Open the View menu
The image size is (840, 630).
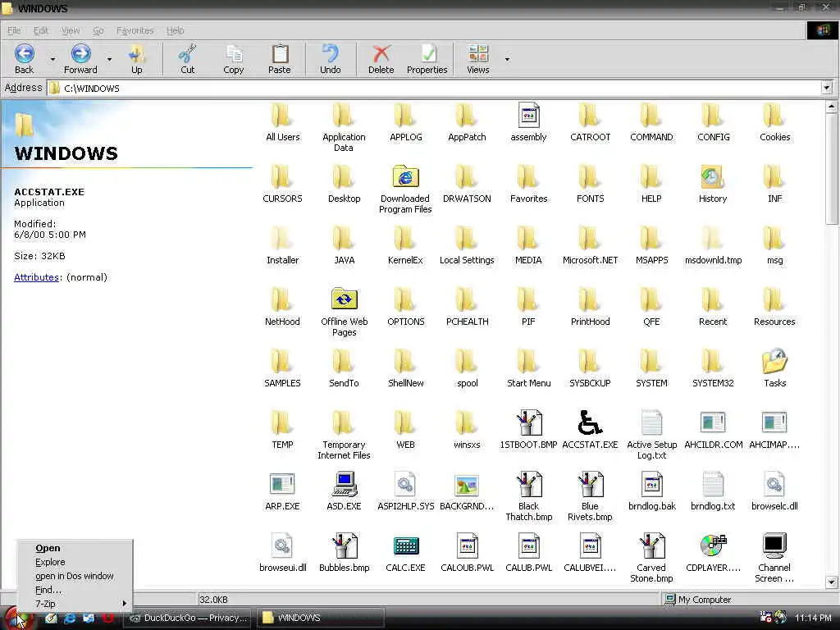tap(71, 30)
